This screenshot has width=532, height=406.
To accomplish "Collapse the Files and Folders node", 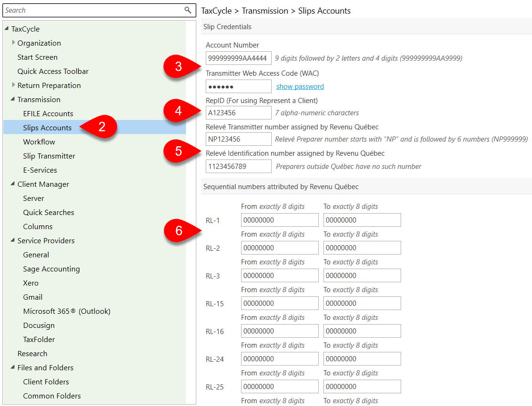I will tap(13, 367).
